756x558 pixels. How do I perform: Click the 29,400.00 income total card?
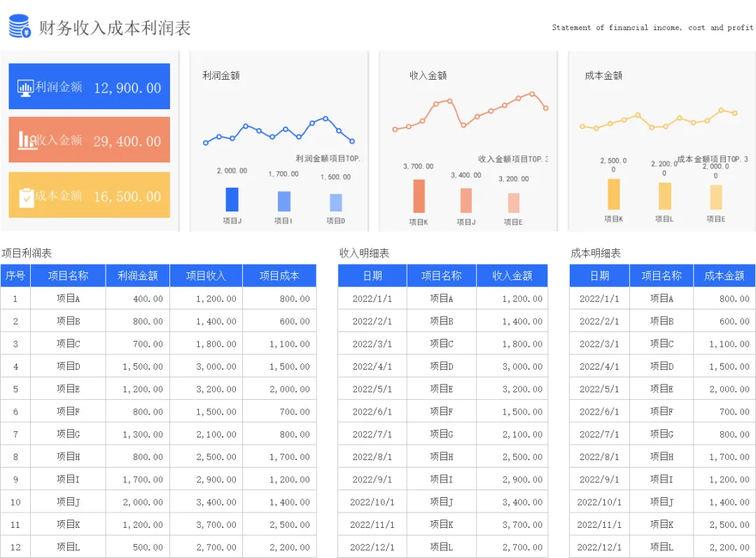pos(89,140)
